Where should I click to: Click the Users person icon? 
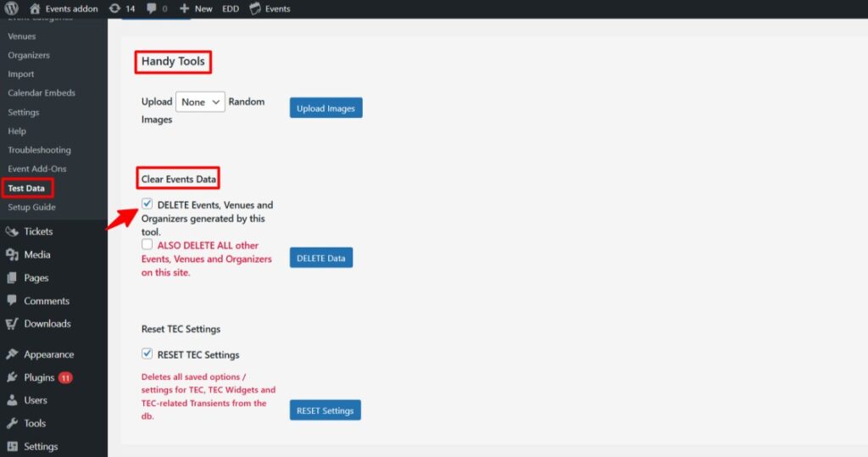pyautogui.click(x=12, y=400)
